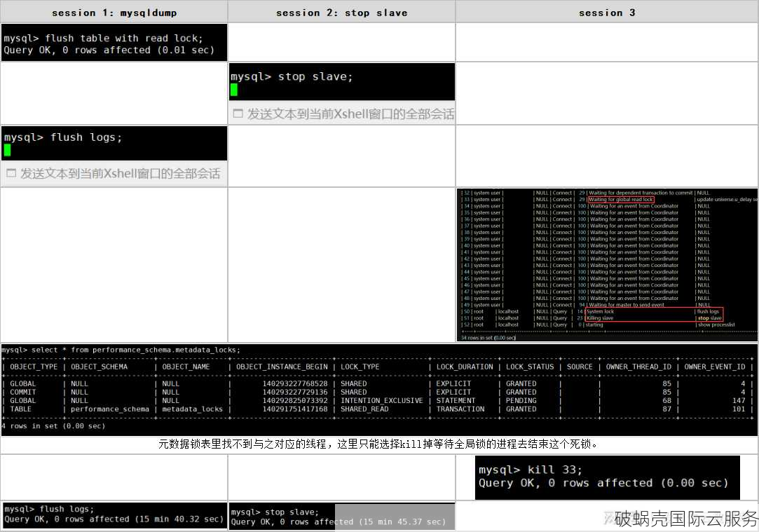The image size is (759, 532).
Task: Click the SOURCE column header
Action: click(x=580, y=367)
